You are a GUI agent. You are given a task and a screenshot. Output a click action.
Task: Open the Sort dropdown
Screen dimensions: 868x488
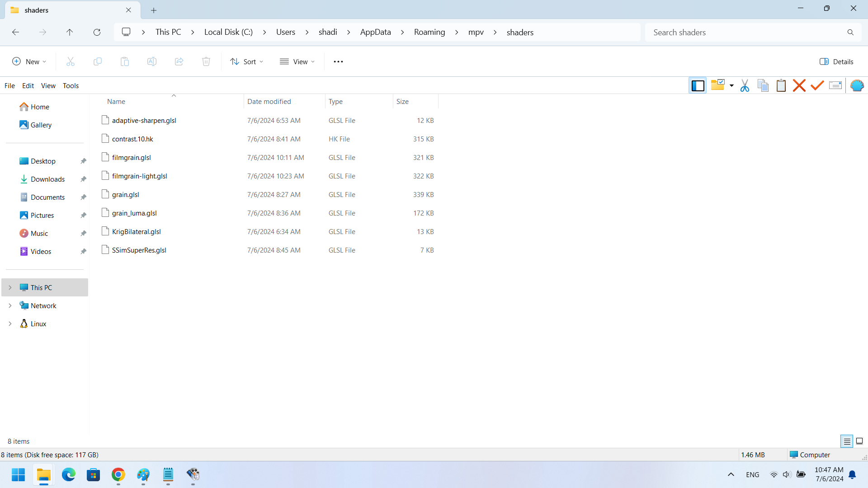pyautogui.click(x=246, y=61)
